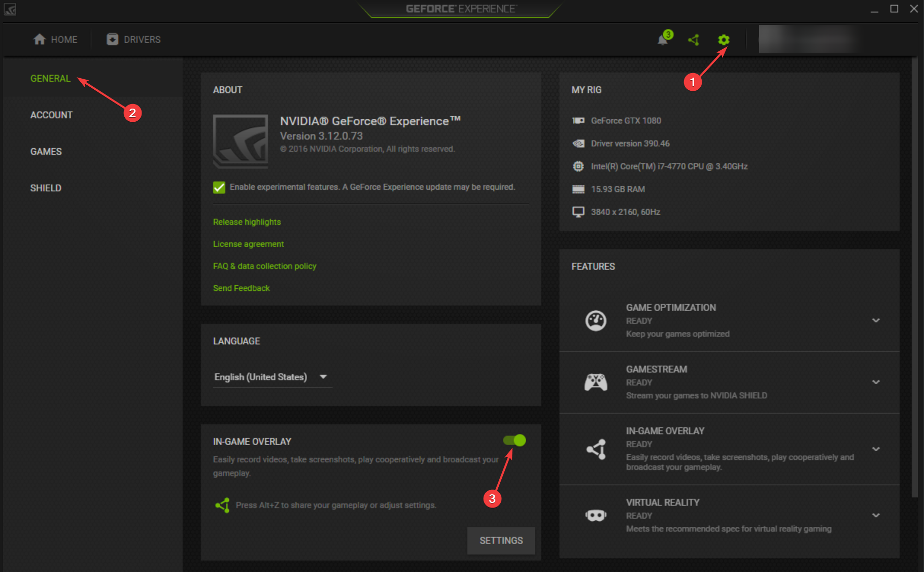This screenshot has height=572, width=924.
Task: Expand the GameStream feature
Action: click(x=876, y=382)
